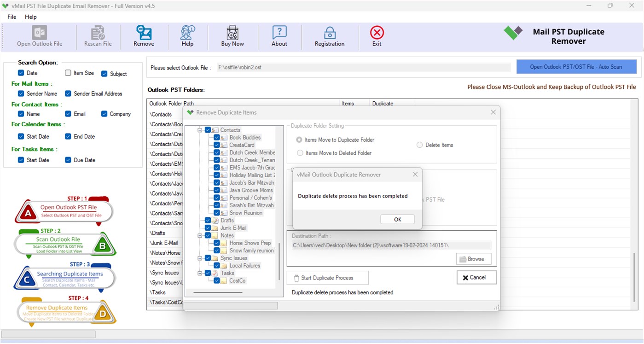Collapse the Notes tree node
Viewport: 644px width, 344px height.
click(x=199, y=235)
